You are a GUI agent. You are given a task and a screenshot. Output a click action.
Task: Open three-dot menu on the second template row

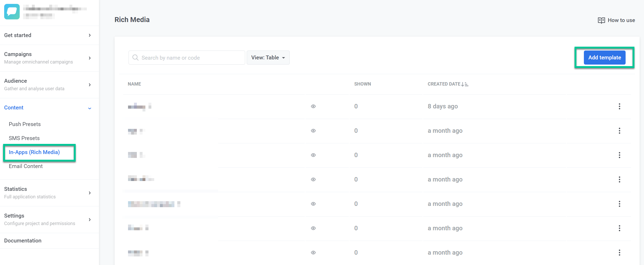(x=619, y=131)
